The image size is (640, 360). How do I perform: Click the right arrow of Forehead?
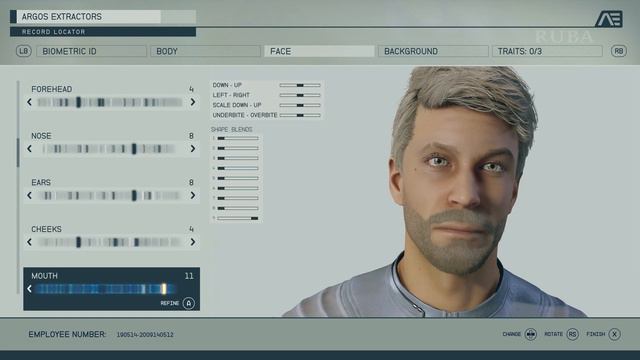click(193, 102)
